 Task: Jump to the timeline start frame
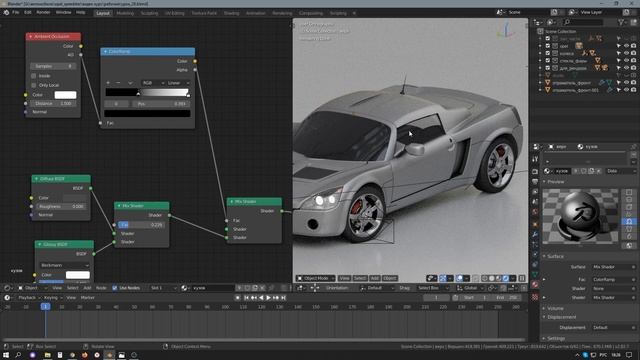point(246,298)
